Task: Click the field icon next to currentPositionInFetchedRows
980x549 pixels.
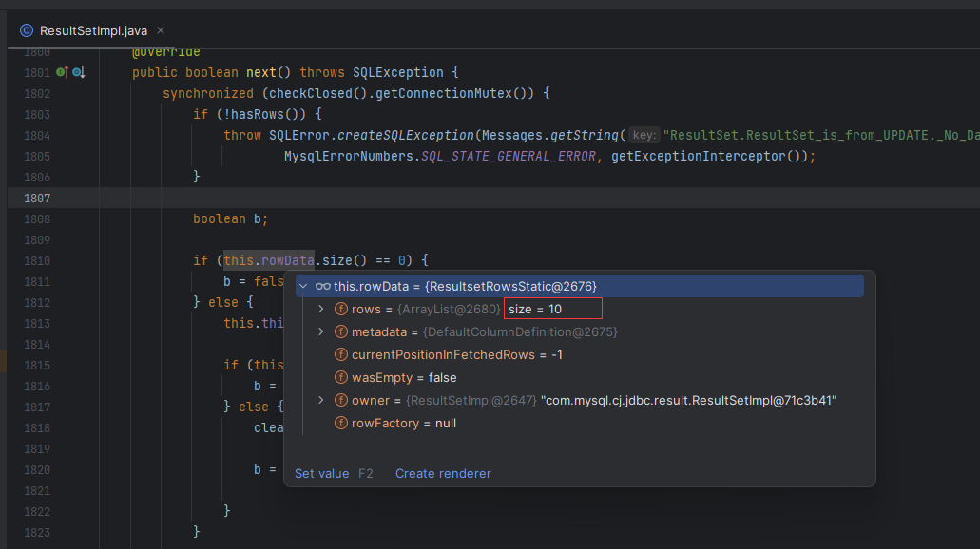Action: point(340,354)
